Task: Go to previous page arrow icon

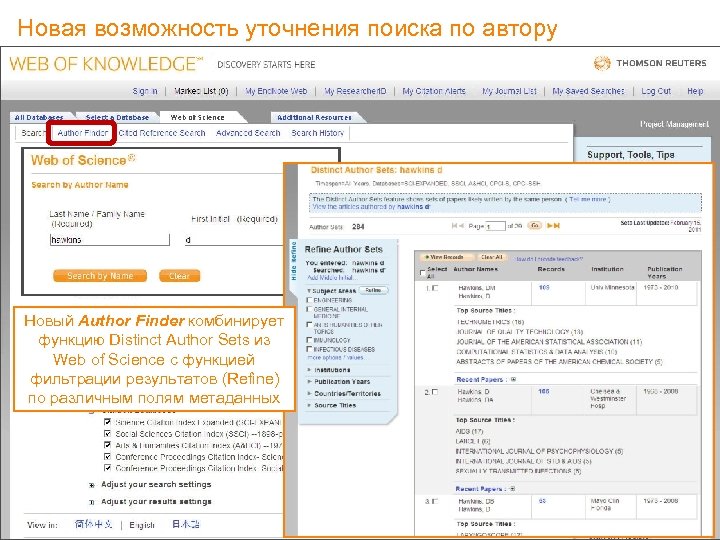Action: point(461,225)
